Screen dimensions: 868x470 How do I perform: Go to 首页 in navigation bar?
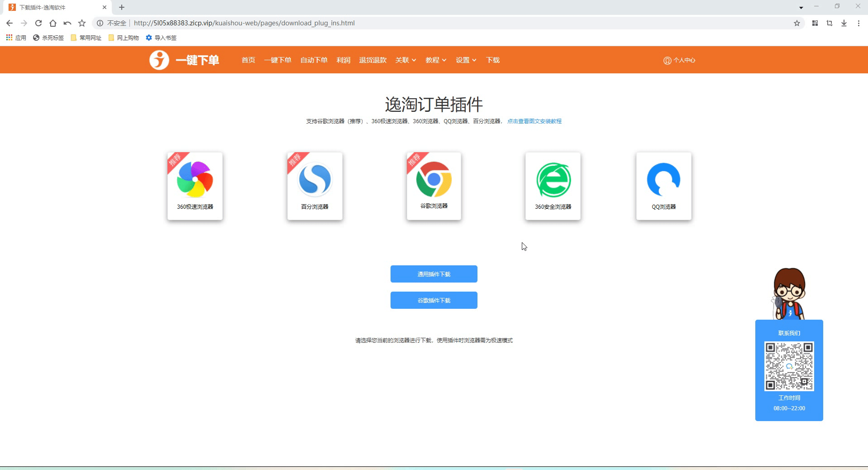click(x=248, y=60)
